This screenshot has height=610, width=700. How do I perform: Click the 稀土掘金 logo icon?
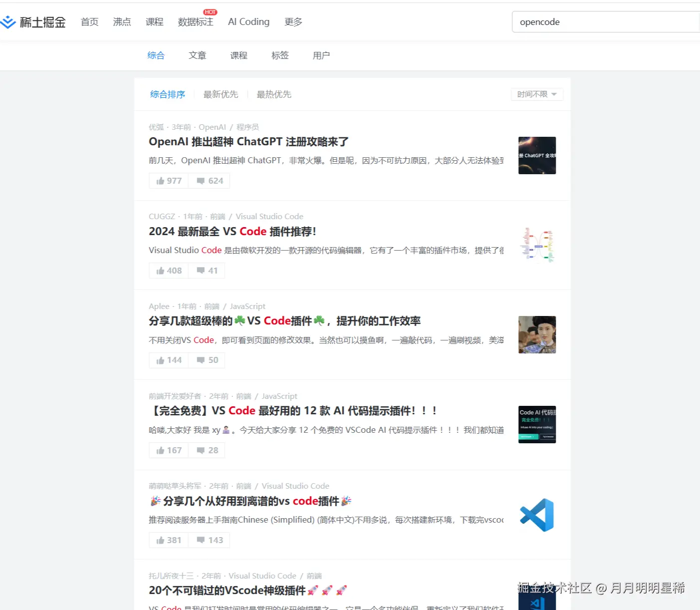point(8,22)
